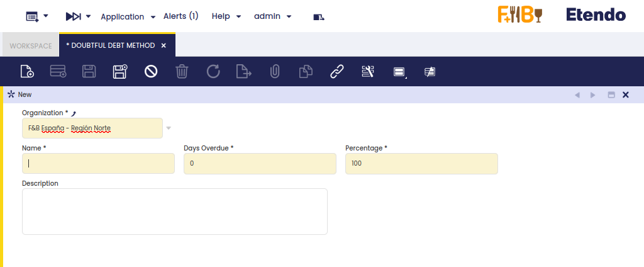The image size is (644, 267).
Task: Cancel changes with the circle-slash icon
Action: pyautogui.click(x=151, y=72)
